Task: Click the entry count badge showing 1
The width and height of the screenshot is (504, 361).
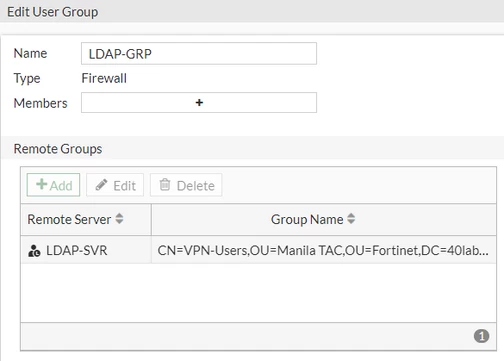Action: pyautogui.click(x=481, y=336)
